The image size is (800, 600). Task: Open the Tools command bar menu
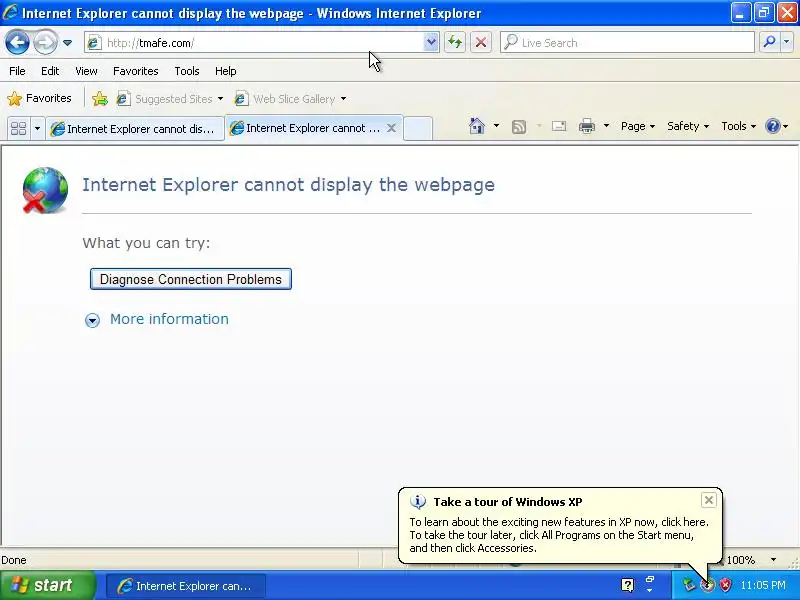(x=738, y=126)
